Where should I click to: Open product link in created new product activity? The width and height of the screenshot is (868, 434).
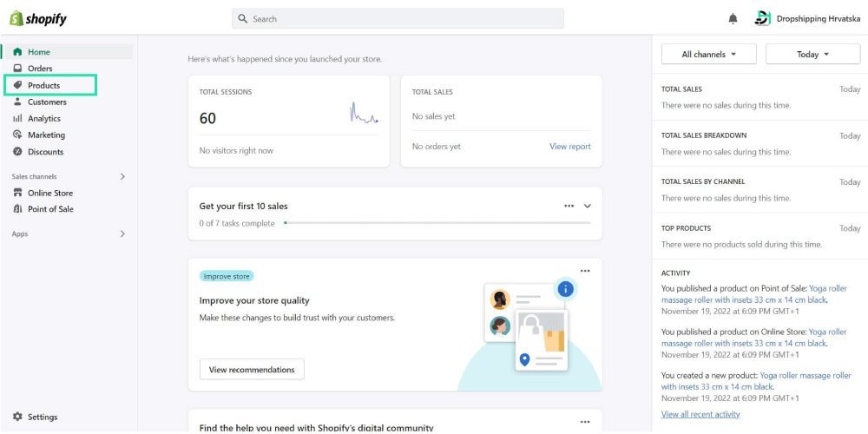(756, 381)
